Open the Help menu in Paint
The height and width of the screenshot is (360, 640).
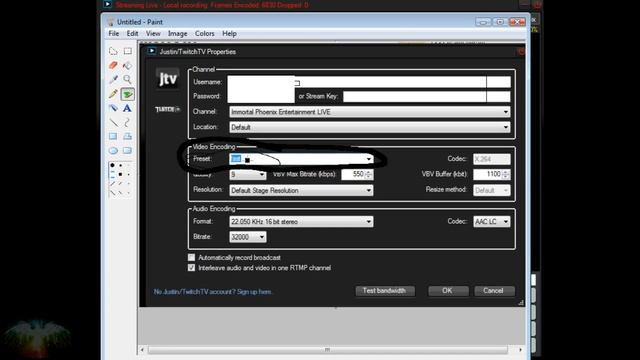pos(229,33)
